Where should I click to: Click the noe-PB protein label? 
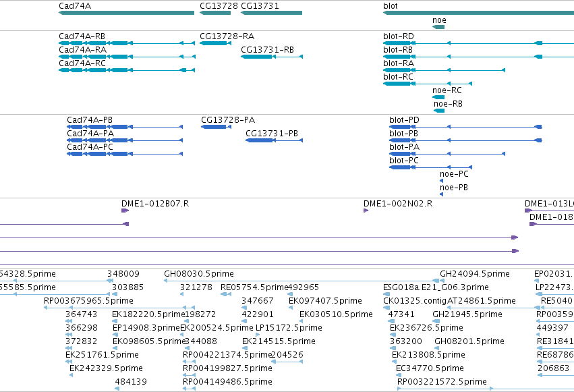(454, 188)
